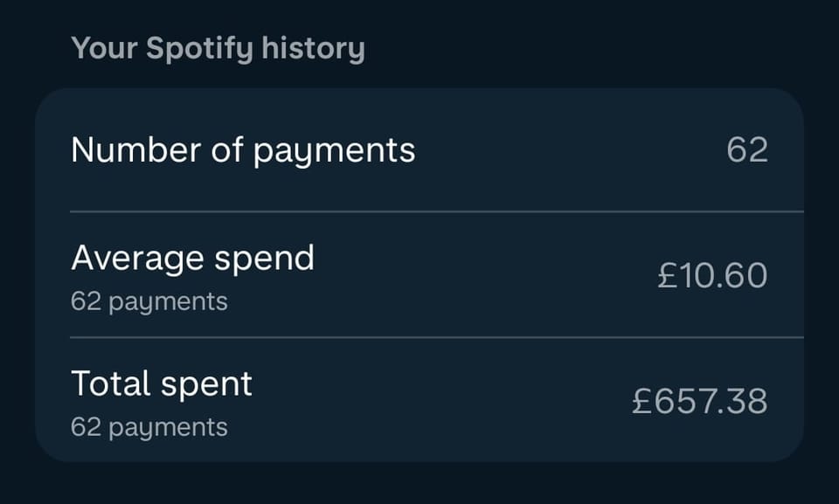Select the £657.38 total spent amount
Viewport: 839px width, 504px height.
pyautogui.click(x=699, y=402)
